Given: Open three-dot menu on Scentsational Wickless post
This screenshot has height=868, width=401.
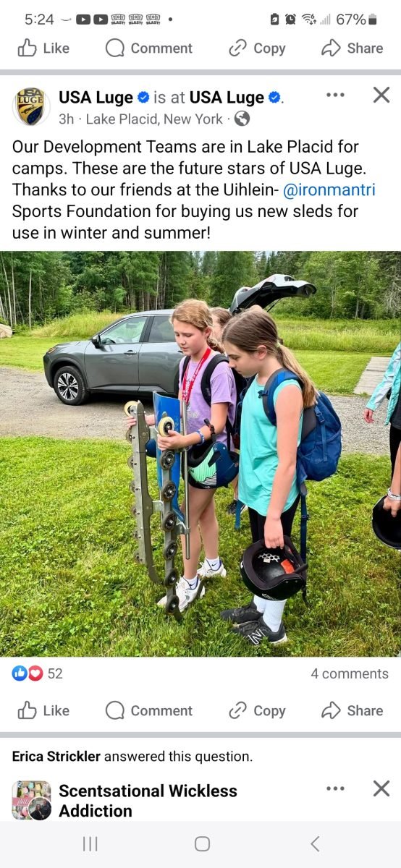Looking at the screenshot, I should pyautogui.click(x=335, y=788).
